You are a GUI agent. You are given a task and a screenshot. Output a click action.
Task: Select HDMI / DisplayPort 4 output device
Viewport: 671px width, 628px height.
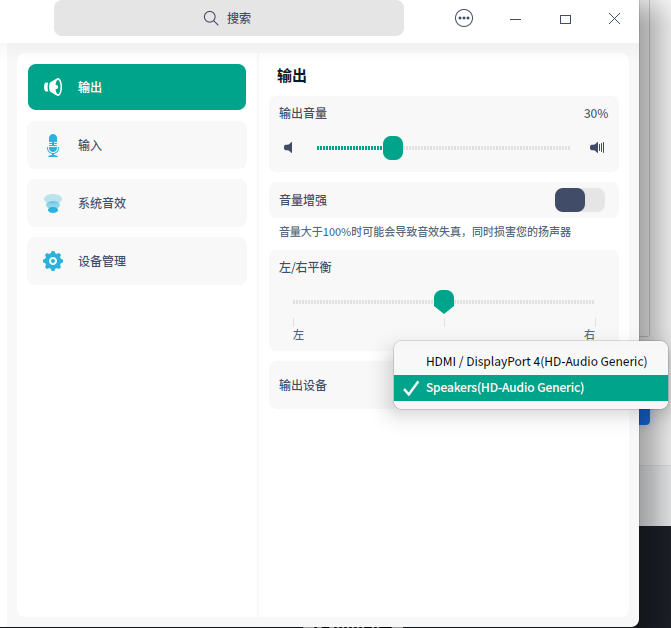[x=531, y=361]
